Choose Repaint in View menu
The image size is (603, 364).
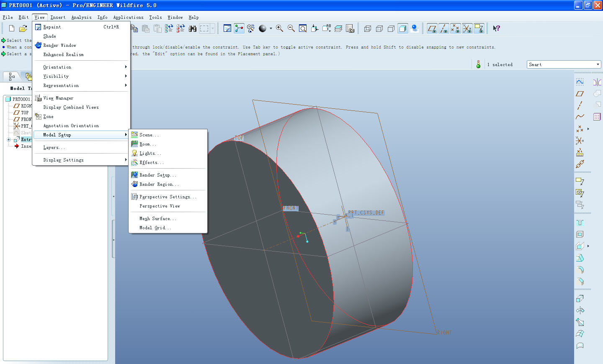pyautogui.click(x=81, y=27)
